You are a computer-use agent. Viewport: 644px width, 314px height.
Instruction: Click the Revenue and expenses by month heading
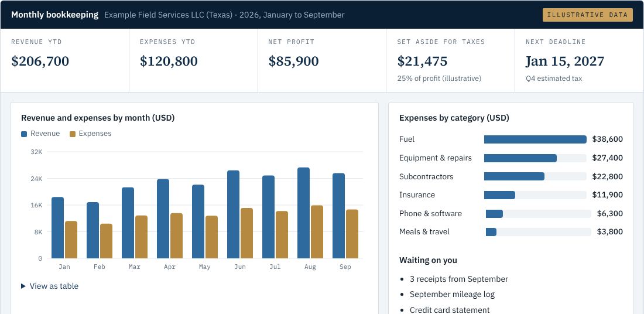(98, 118)
